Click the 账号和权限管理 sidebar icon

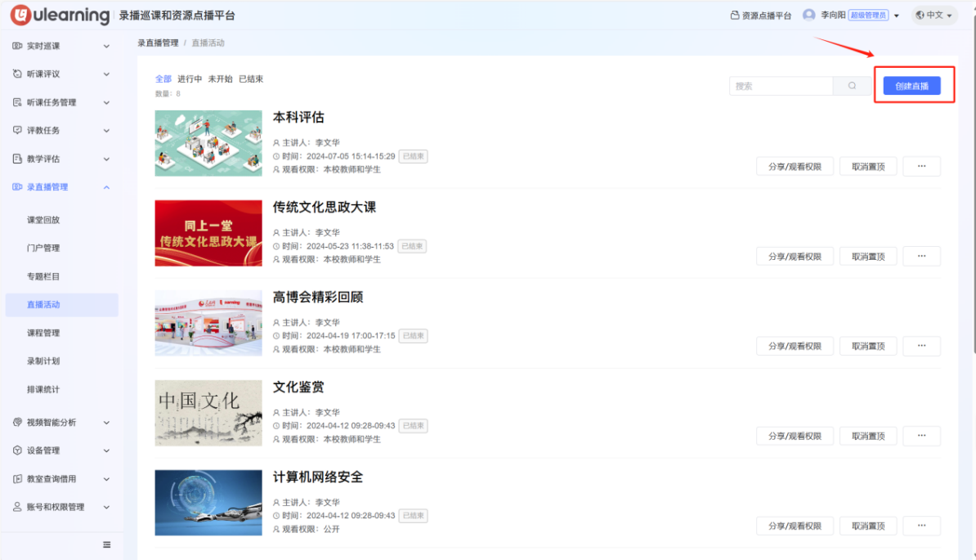(x=16, y=507)
